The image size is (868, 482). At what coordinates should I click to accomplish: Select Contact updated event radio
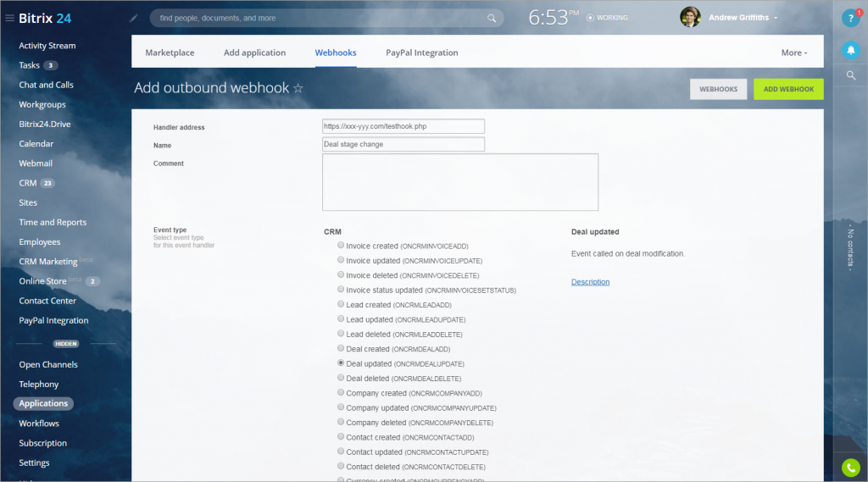coord(341,452)
